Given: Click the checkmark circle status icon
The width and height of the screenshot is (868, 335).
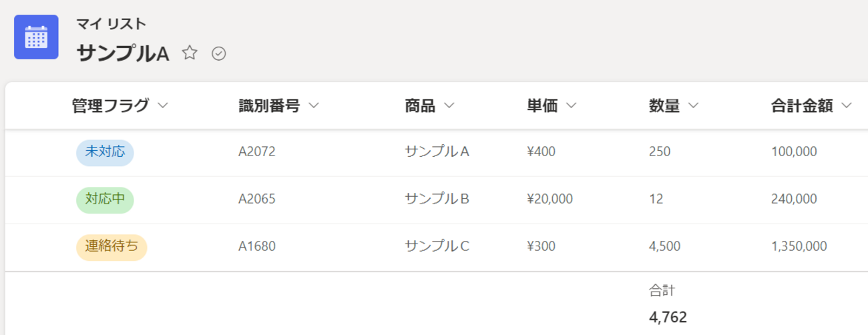Looking at the screenshot, I should (x=219, y=53).
